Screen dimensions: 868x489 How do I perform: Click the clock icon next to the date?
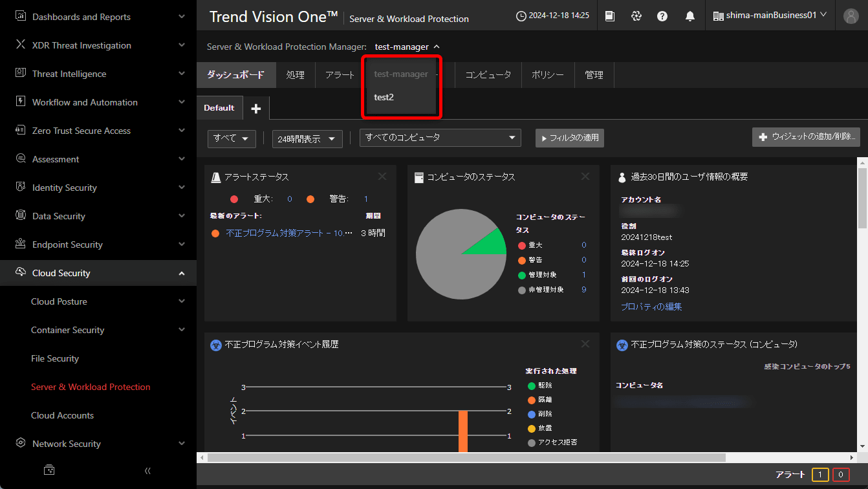521,16
